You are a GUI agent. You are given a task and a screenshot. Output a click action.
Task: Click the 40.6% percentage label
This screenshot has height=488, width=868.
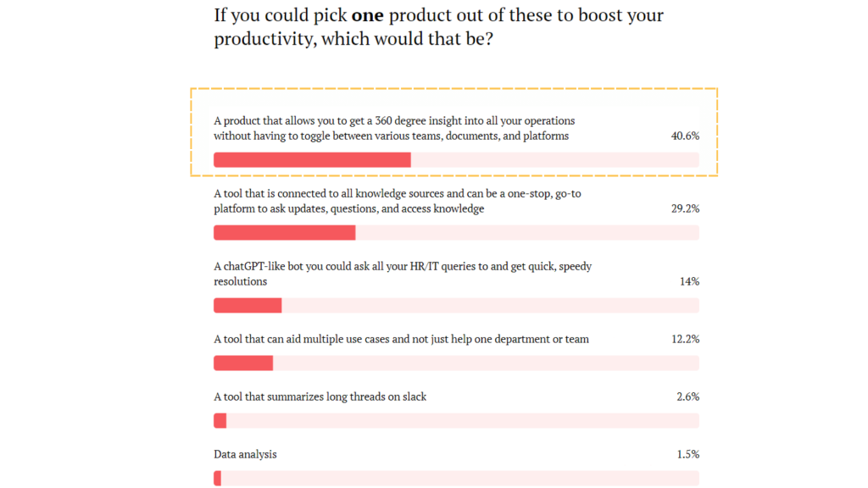click(685, 136)
